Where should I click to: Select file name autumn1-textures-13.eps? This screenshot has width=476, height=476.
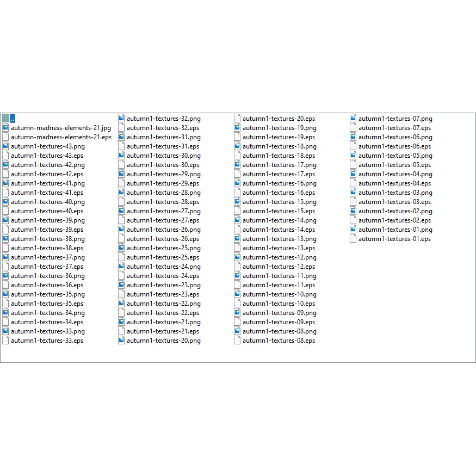coord(279,248)
